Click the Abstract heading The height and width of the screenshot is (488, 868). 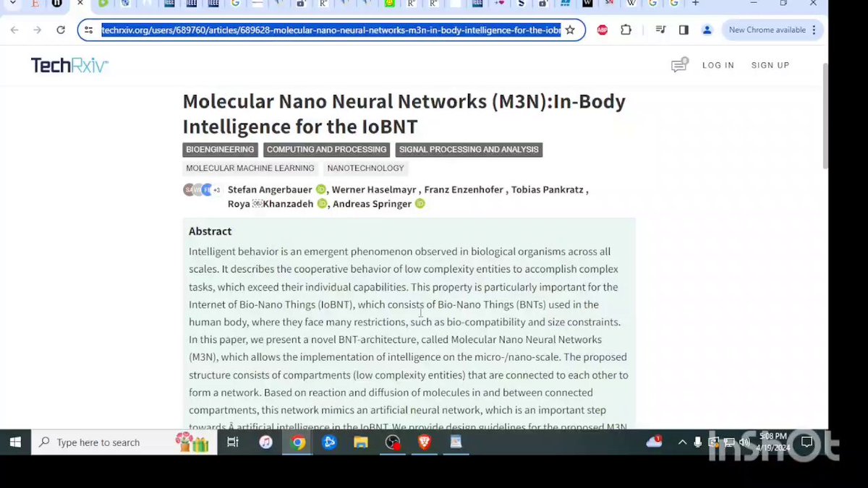coord(210,231)
